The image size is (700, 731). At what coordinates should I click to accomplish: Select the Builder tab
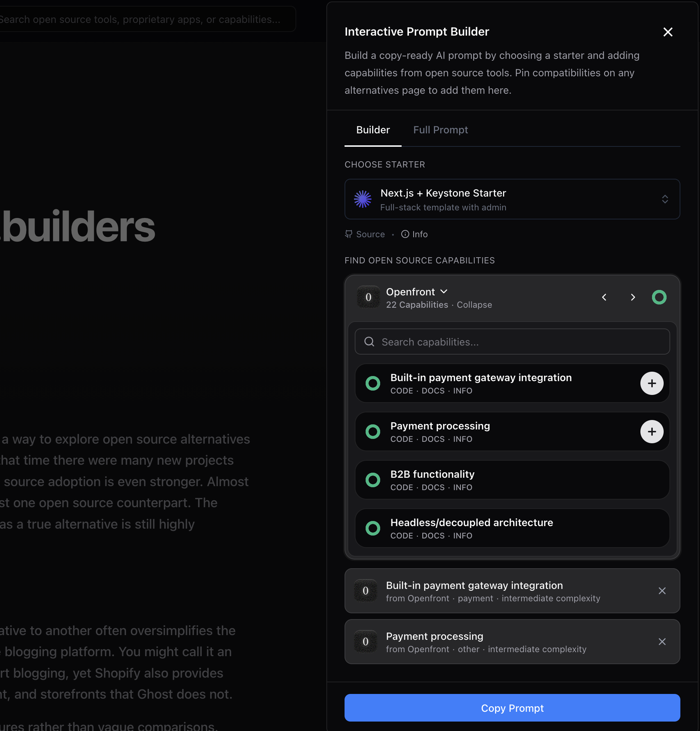coord(373,130)
